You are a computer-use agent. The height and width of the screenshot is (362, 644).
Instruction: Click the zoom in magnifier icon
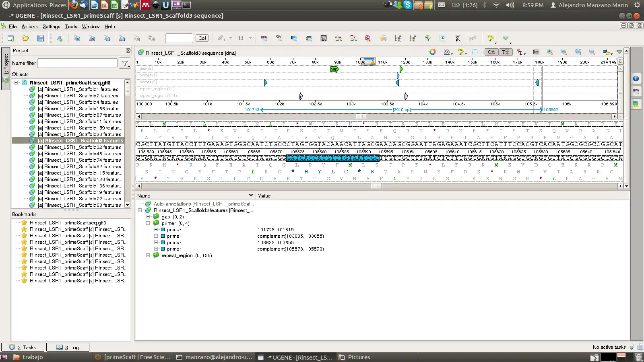click(550, 52)
